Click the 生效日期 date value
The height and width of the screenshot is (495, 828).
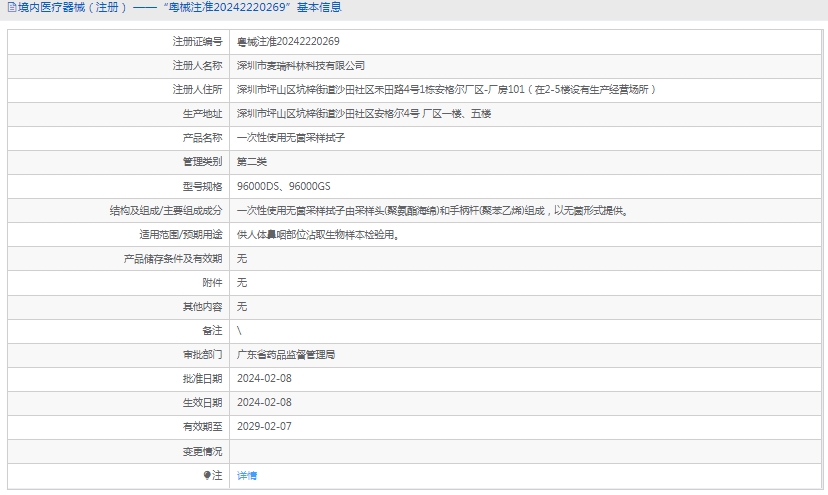tap(264, 402)
